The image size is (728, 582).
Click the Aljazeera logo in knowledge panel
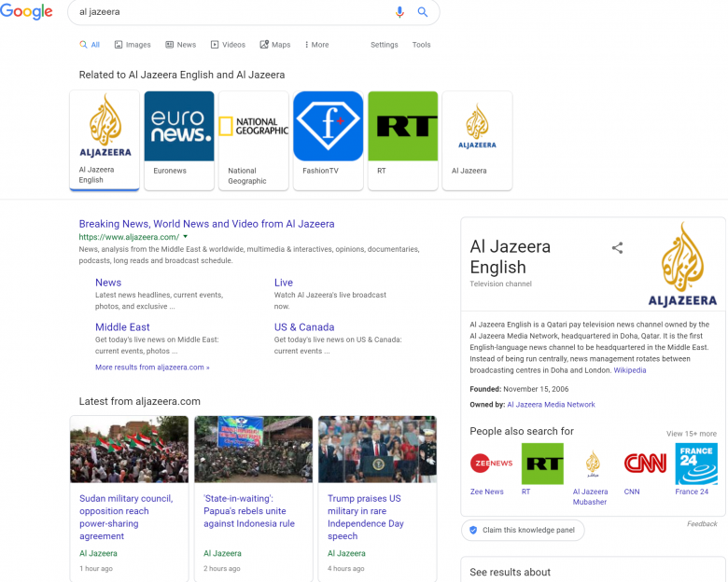tap(682, 264)
